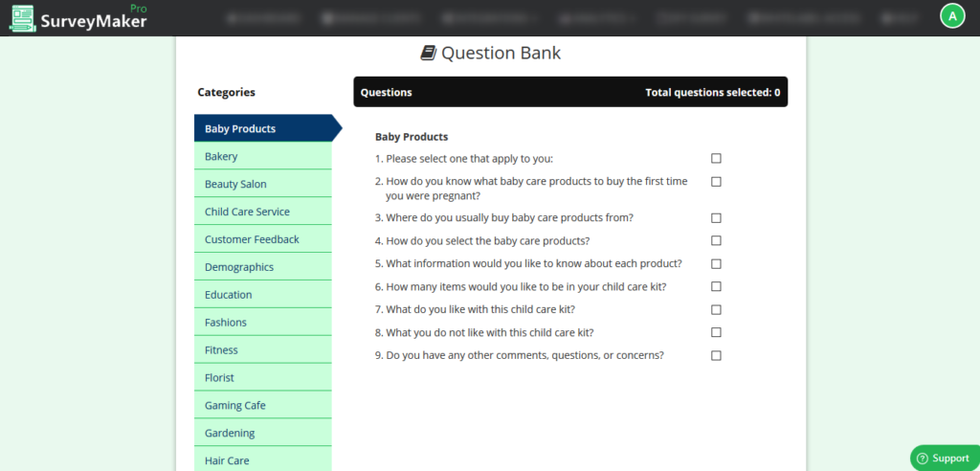Viewport: 980px width, 471px height.
Task: Select the Gaming Cafe category
Action: (x=263, y=405)
